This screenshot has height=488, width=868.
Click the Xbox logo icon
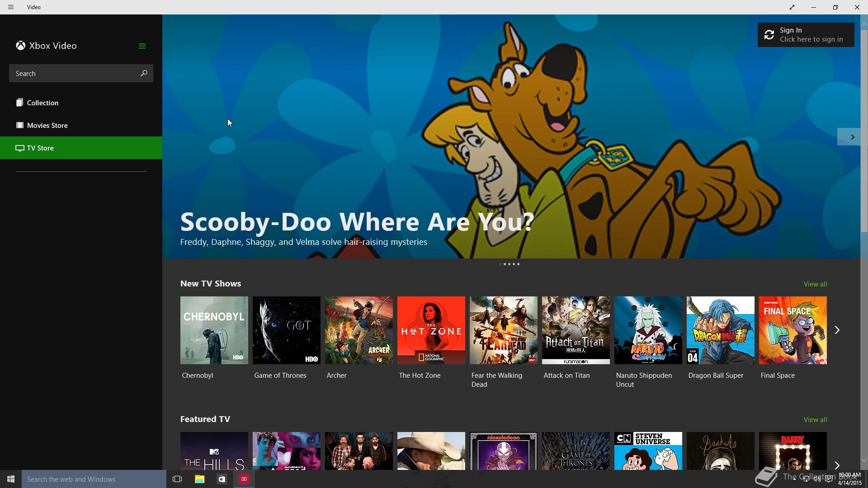20,46
